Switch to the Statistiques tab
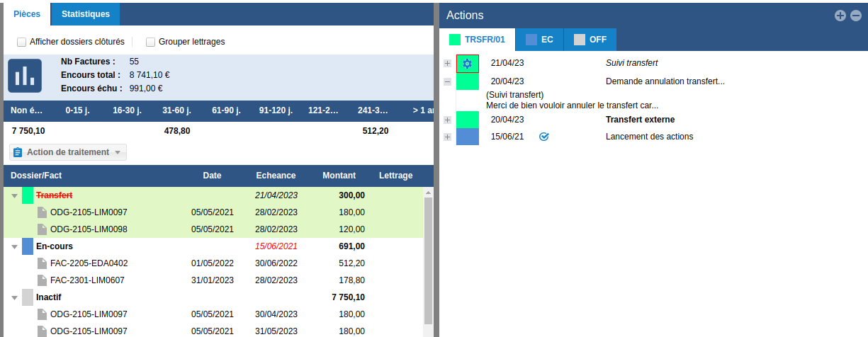The image size is (868, 337). (x=85, y=14)
